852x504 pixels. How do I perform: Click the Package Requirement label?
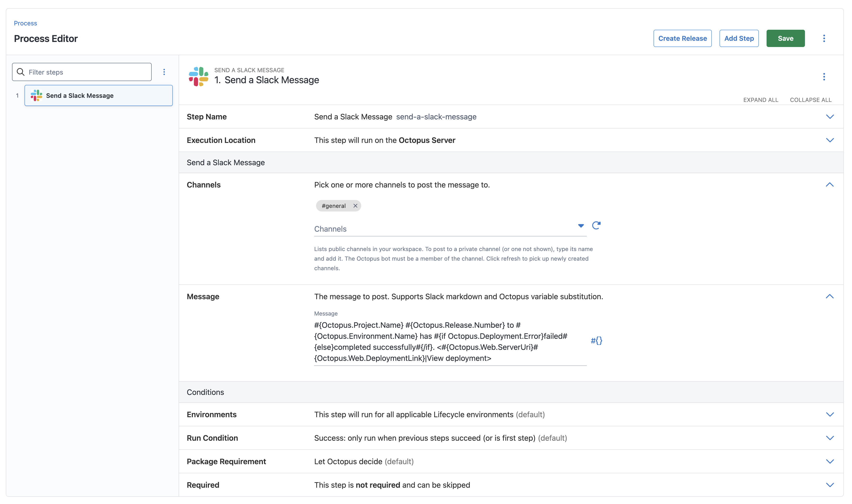pos(226,462)
